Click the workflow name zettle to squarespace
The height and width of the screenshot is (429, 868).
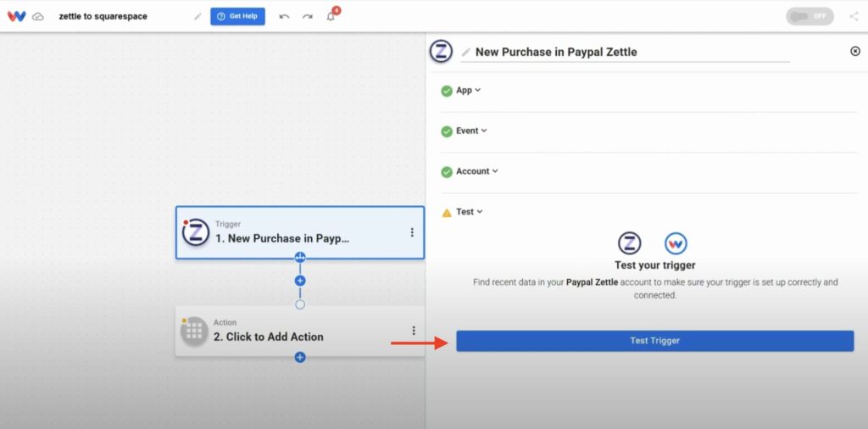[103, 17]
